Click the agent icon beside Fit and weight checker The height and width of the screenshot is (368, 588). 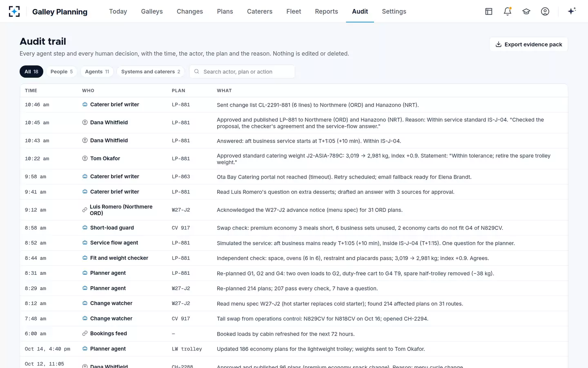click(85, 258)
